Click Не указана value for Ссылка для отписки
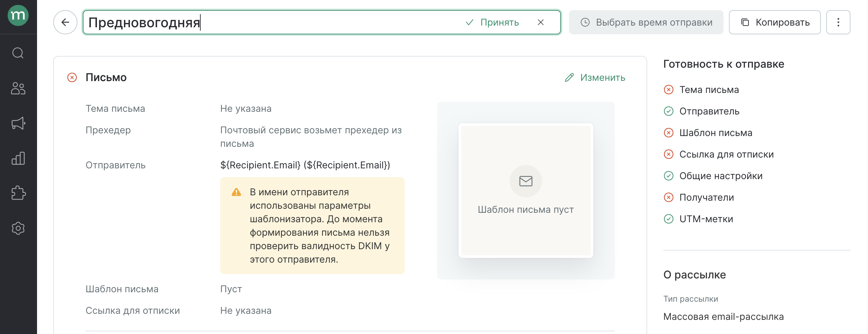The image size is (868, 334). 246,311
